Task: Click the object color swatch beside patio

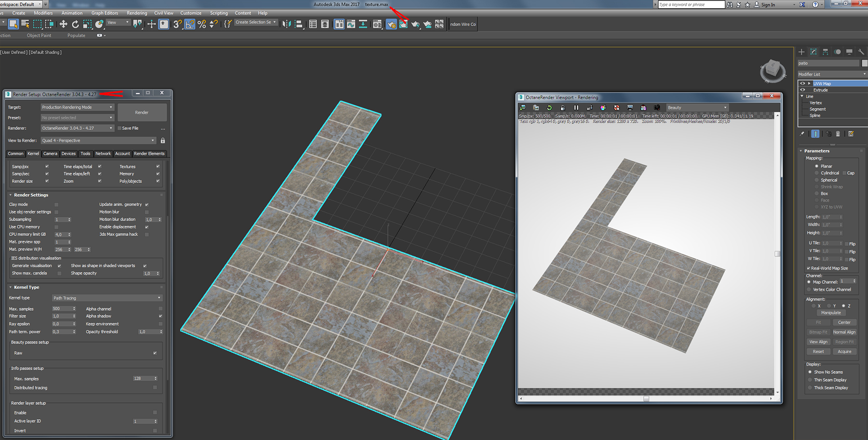Action: (865, 63)
